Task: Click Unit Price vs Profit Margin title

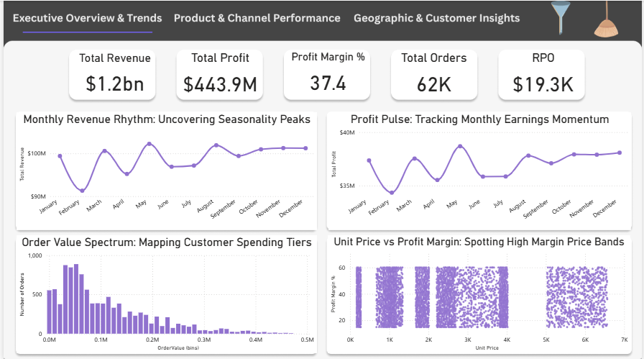Action: pyautogui.click(x=479, y=242)
